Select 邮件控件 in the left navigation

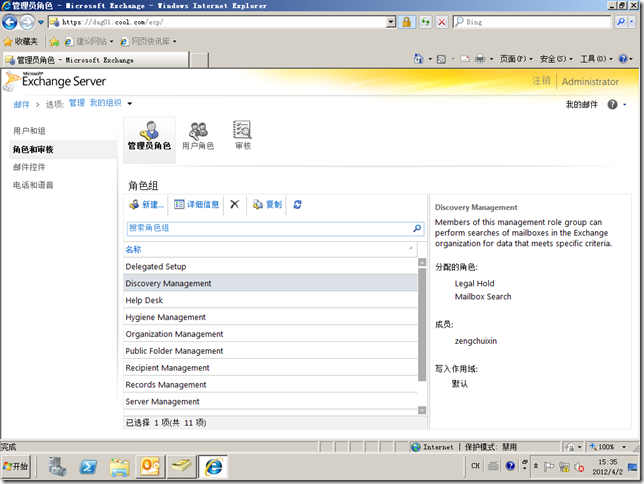(x=29, y=167)
